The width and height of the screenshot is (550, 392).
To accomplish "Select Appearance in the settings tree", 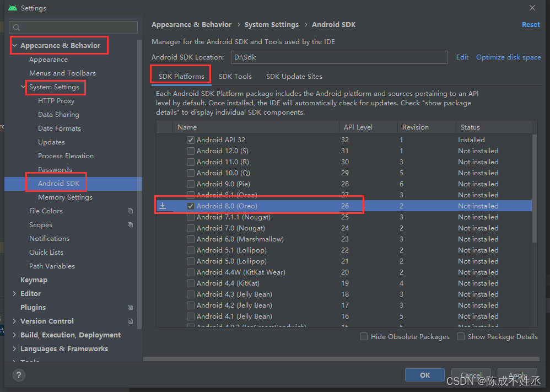I will pyautogui.click(x=48, y=60).
